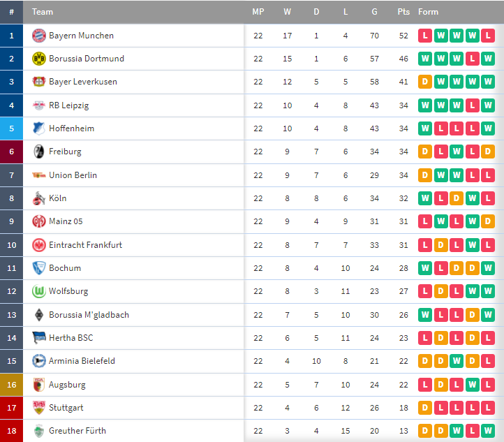
Task: Click Bayer Leverkusen's orange D form badge
Action: (425, 82)
